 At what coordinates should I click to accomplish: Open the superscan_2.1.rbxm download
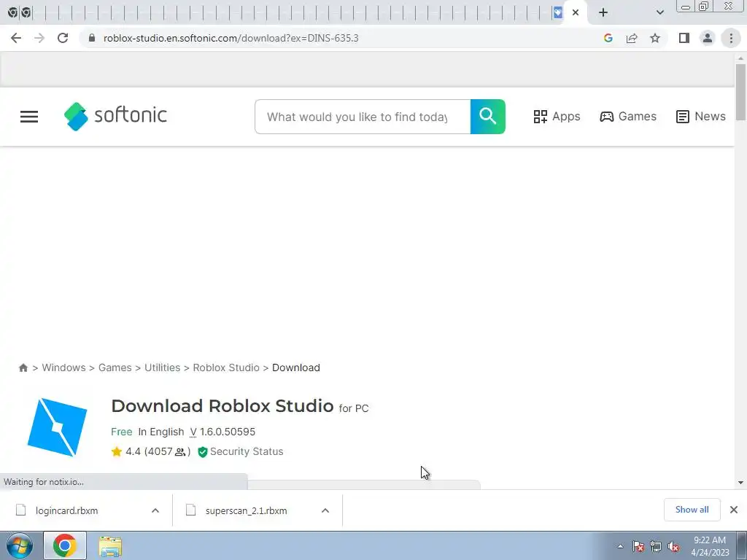(247, 510)
